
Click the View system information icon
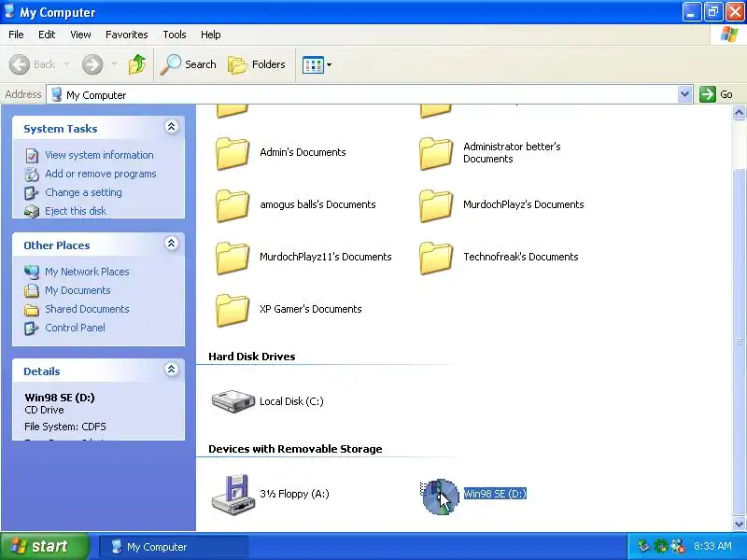[x=32, y=155]
